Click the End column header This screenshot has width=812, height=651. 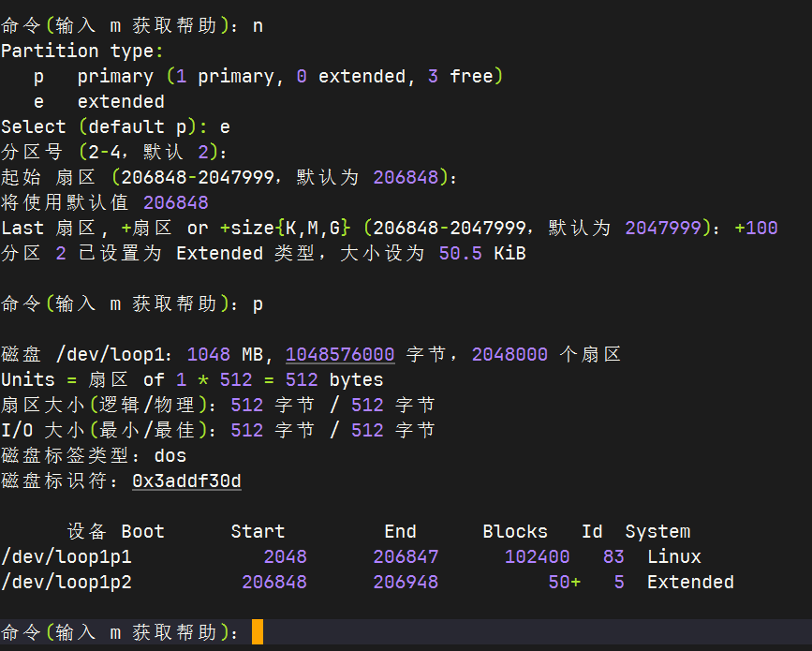point(400,531)
